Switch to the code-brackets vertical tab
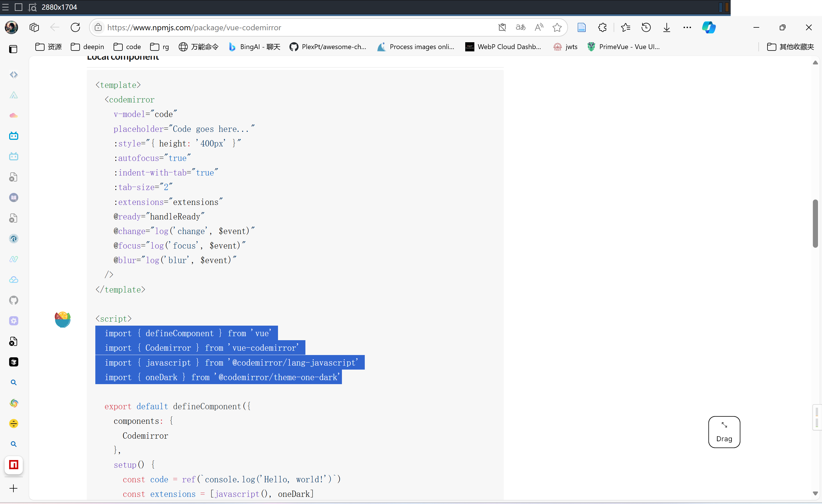 [14, 75]
